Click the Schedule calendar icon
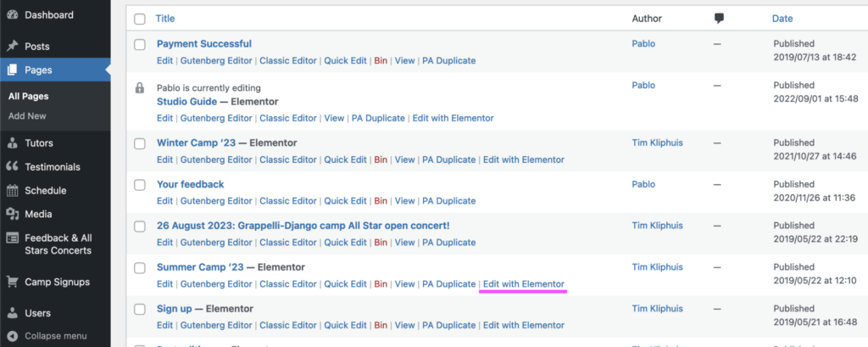The image size is (868, 347). pos(12,191)
